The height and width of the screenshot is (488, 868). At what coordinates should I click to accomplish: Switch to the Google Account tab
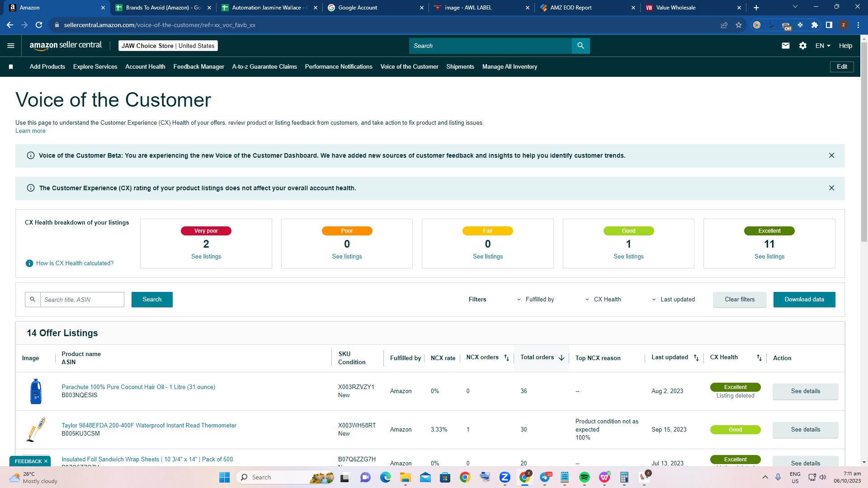pos(376,8)
